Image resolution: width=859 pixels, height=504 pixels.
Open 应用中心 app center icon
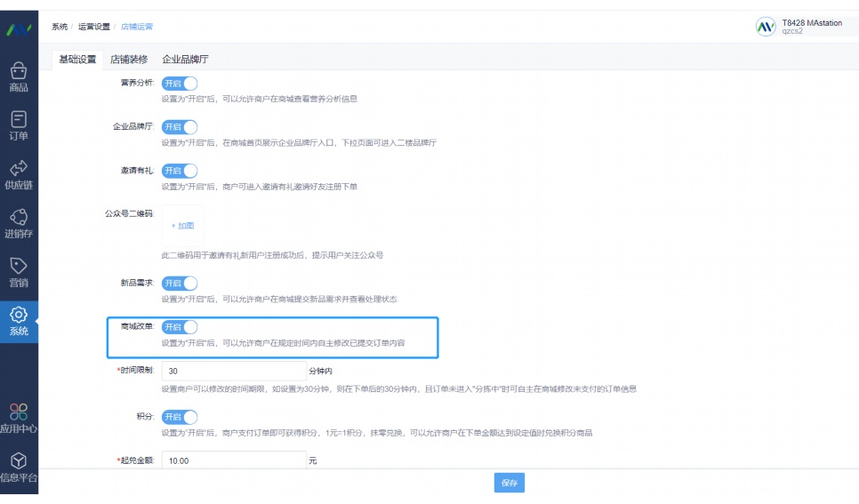click(19, 418)
